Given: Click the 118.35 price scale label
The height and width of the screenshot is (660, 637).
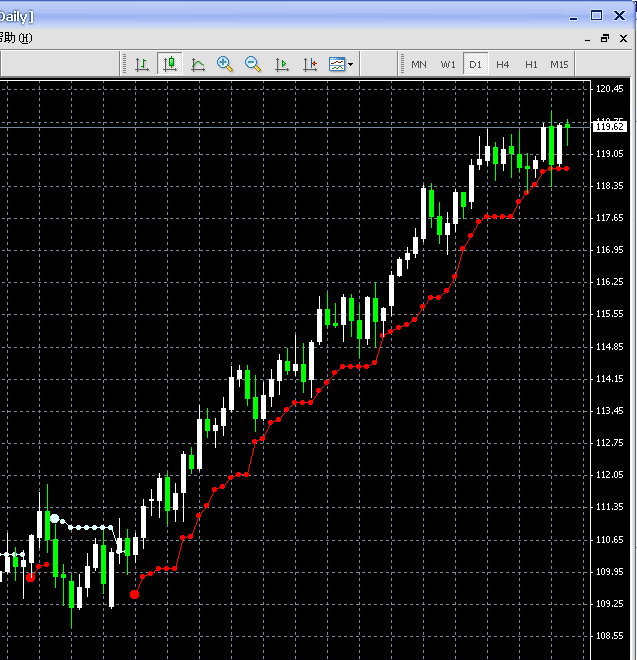Looking at the screenshot, I should [609, 186].
